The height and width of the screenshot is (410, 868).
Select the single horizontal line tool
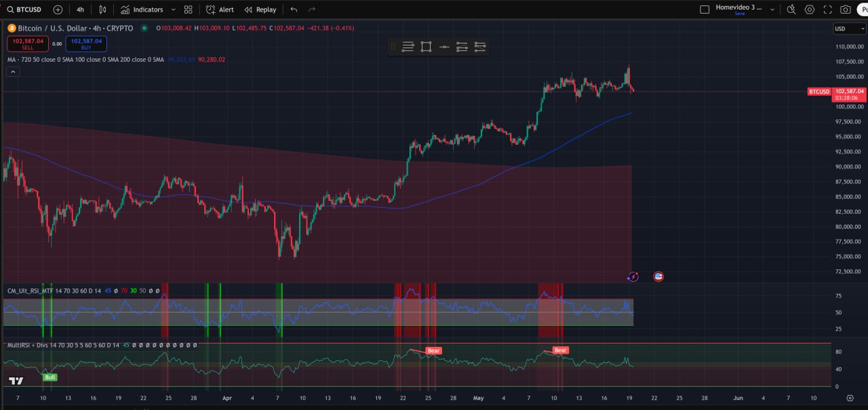(444, 47)
